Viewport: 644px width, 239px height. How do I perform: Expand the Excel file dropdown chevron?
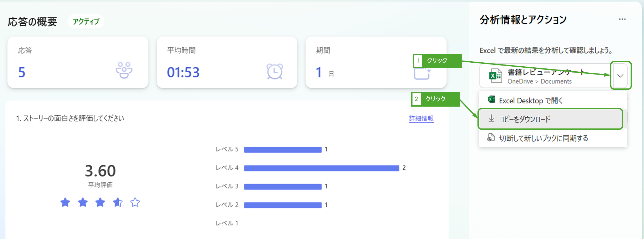[x=620, y=76]
